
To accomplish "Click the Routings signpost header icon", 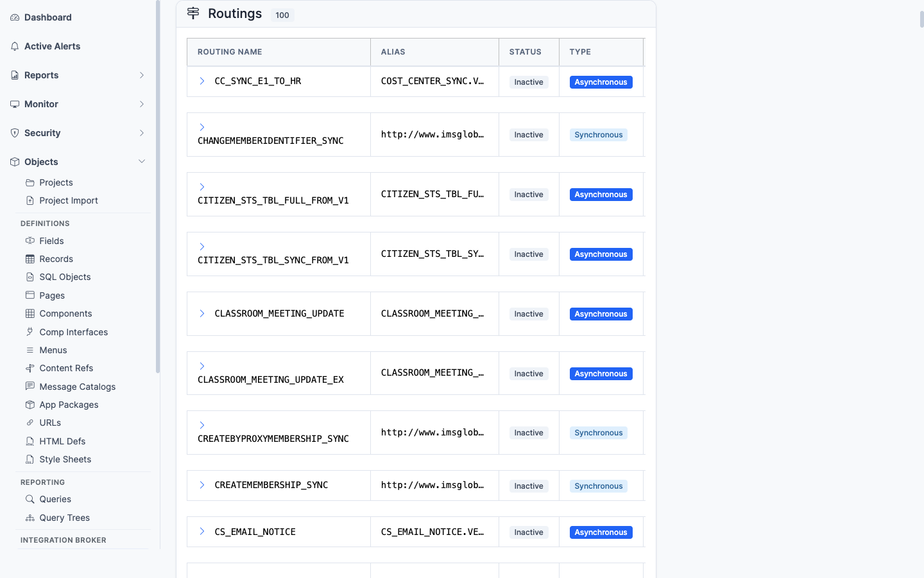I will (193, 13).
